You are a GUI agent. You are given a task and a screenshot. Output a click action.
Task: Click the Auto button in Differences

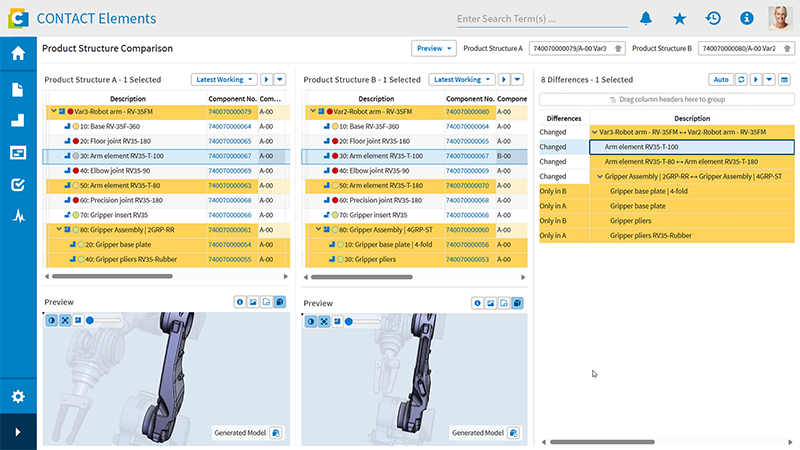point(720,79)
